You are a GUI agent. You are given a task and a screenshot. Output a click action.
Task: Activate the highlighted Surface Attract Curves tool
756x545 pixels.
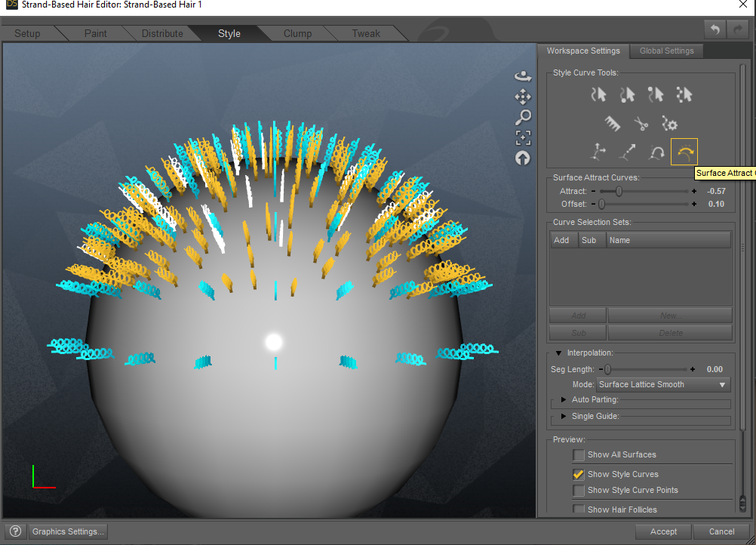(684, 152)
